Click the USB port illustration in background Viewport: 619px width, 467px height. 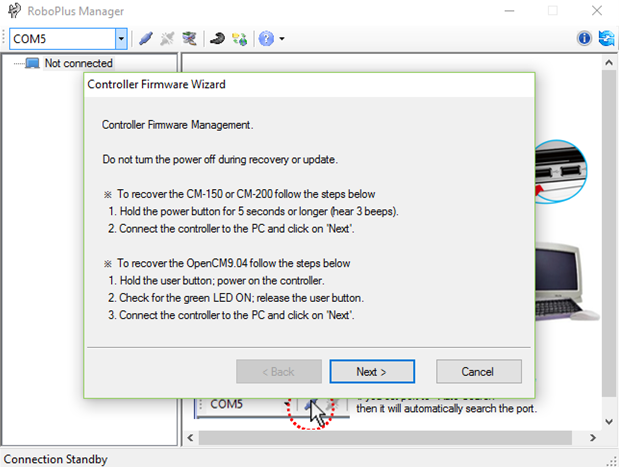coord(561,171)
